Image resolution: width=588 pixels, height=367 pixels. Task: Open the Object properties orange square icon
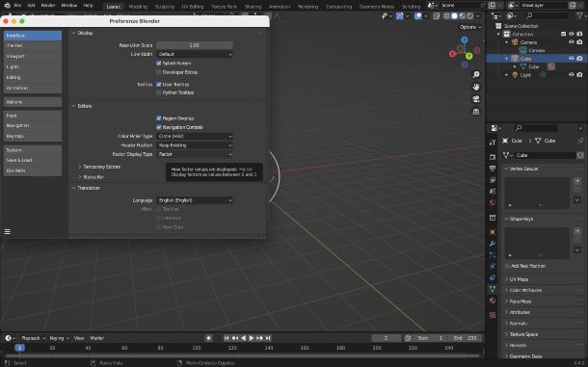pos(493,232)
